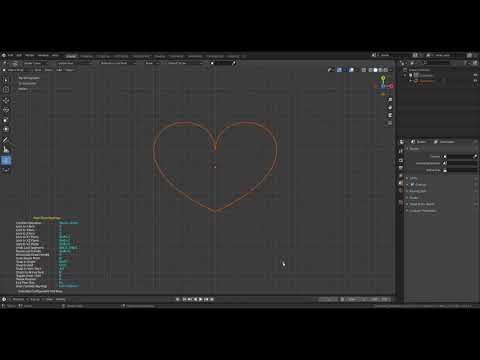The image size is (480, 360).
Task: Toggle viewport overlays button
Action: [x=351, y=70]
